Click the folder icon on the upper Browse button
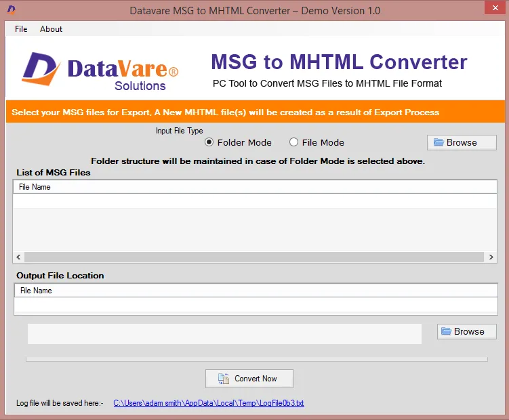The height and width of the screenshot is (420, 509). tap(439, 142)
